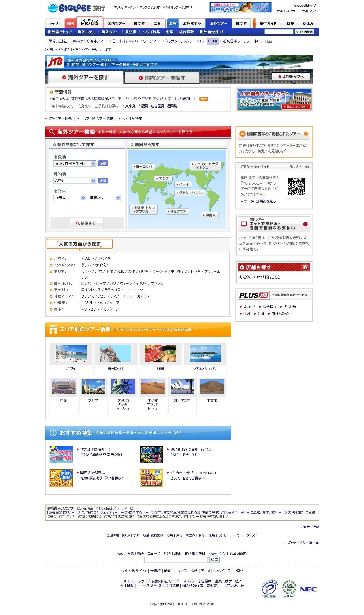This screenshot has width=364, height=615.
Task: Switch to the 海外ツアーを探す tab
Action: point(85,77)
